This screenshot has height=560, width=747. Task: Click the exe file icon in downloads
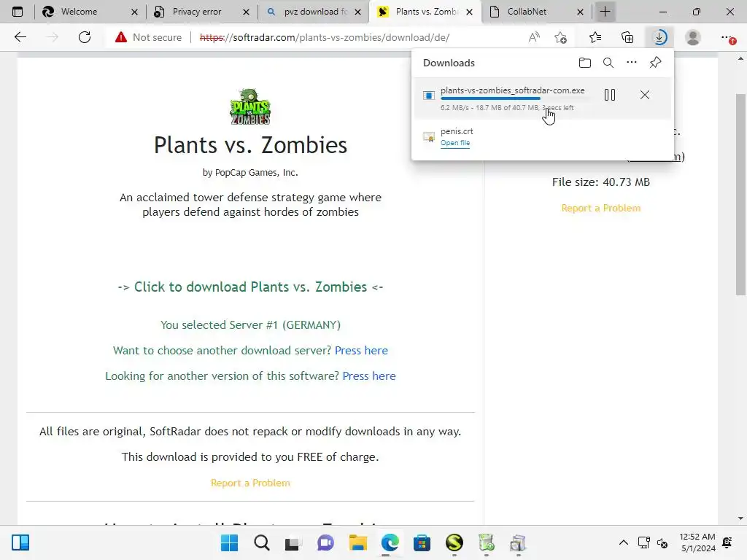[429, 96]
